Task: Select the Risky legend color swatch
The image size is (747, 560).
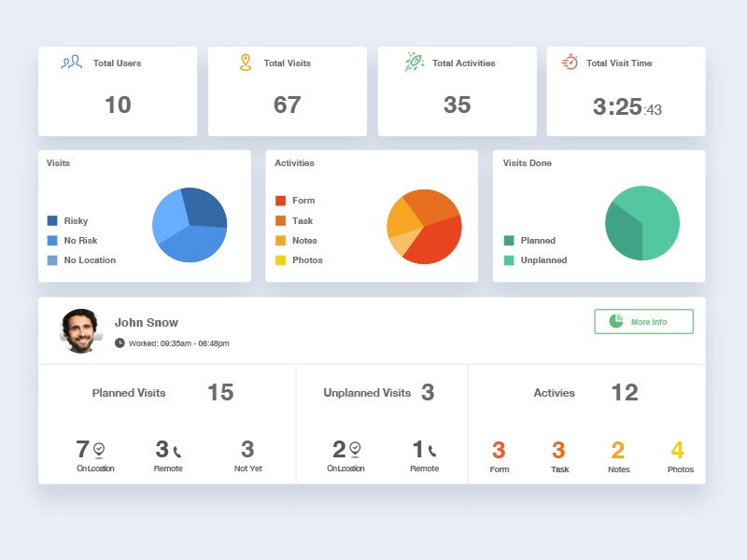Action: [x=52, y=220]
